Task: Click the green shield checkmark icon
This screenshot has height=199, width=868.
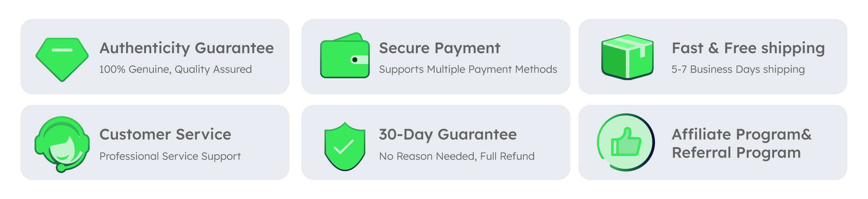Action: click(x=345, y=146)
